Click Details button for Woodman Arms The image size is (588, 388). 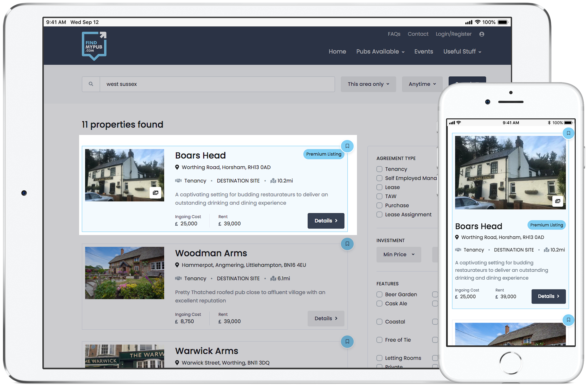(x=326, y=318)
